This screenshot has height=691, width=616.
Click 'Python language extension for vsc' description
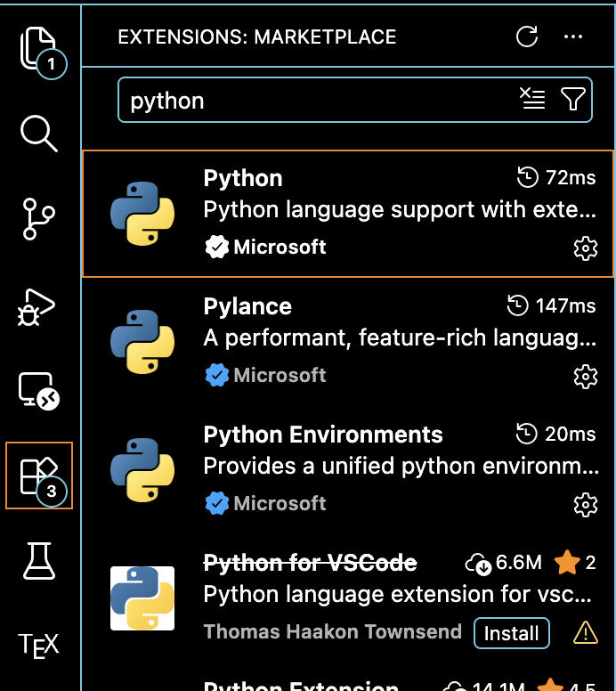point(397,595)
